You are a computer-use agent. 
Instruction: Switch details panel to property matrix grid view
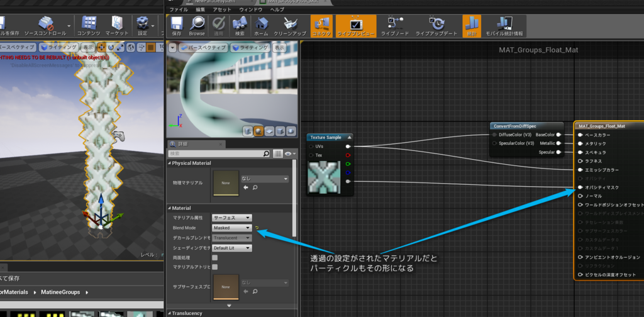click(x=278, y=153)
